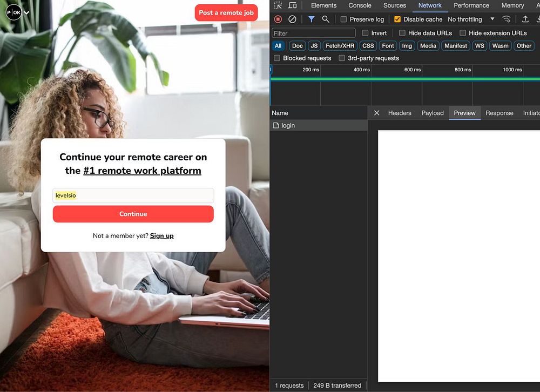Open the Response tab
Screen dimensions: 540x392
pos(500,113)
